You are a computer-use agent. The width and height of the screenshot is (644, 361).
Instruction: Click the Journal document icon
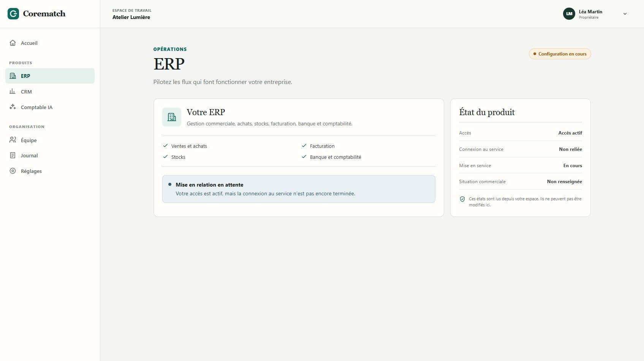coord(13,155)
